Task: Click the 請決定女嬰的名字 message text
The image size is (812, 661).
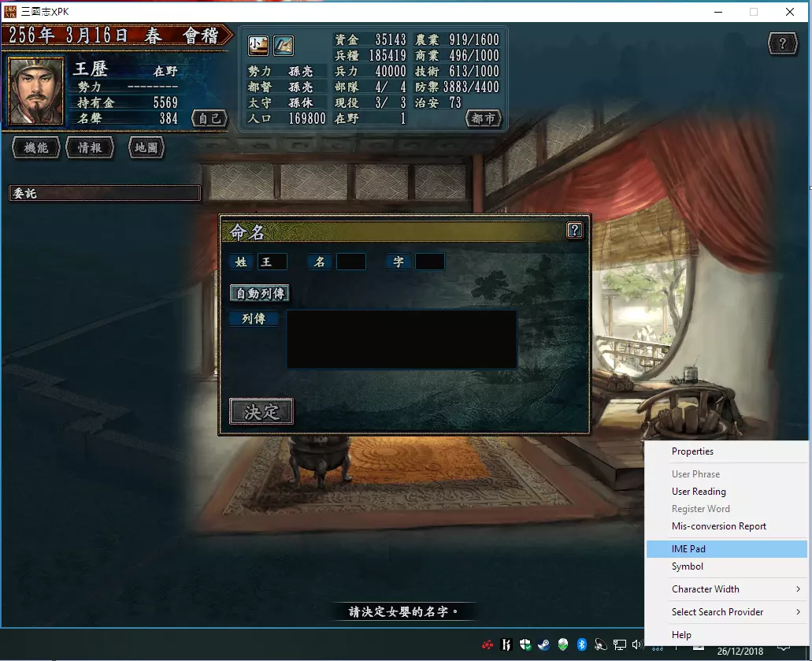Action: click(403, 612)
